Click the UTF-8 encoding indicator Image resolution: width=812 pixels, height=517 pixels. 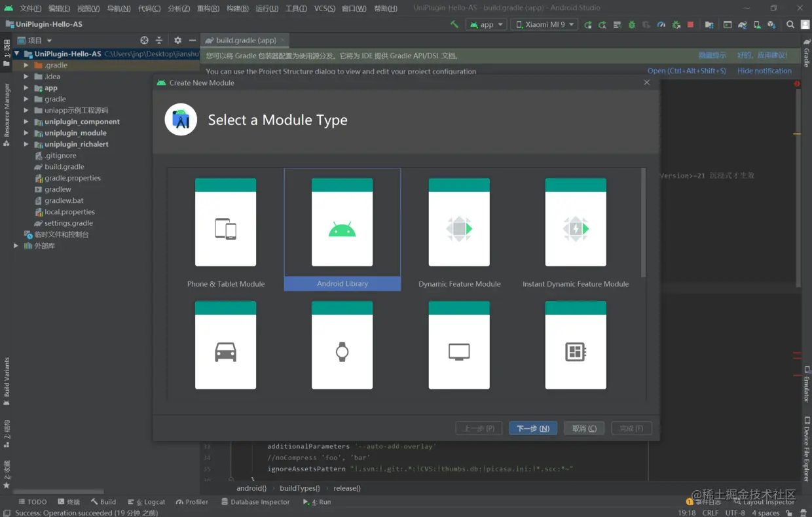point(735,512)
